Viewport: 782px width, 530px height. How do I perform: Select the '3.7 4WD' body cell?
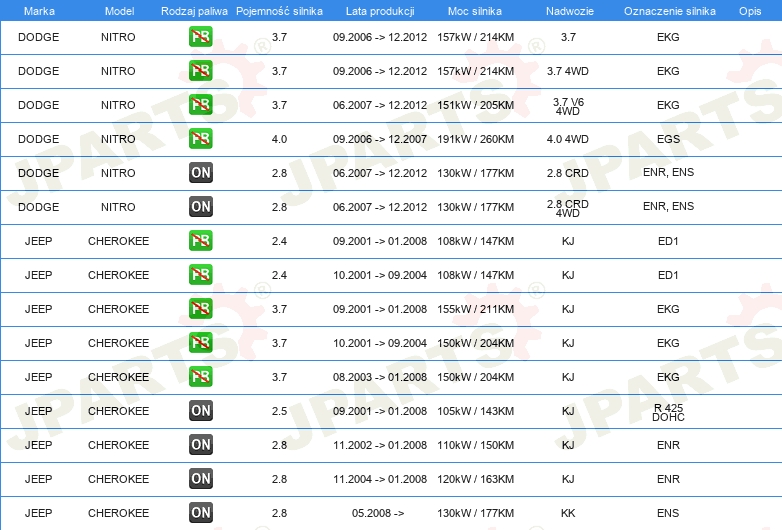[568, 71]
